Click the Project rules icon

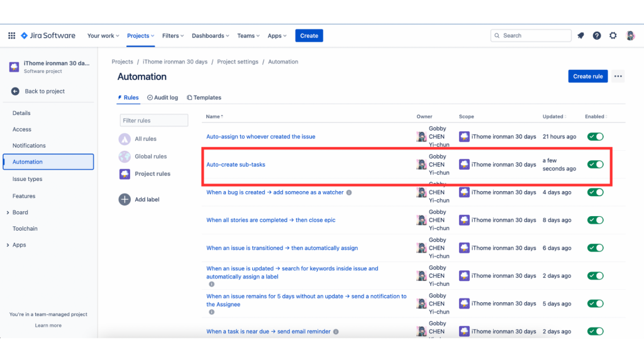[125, 173]
